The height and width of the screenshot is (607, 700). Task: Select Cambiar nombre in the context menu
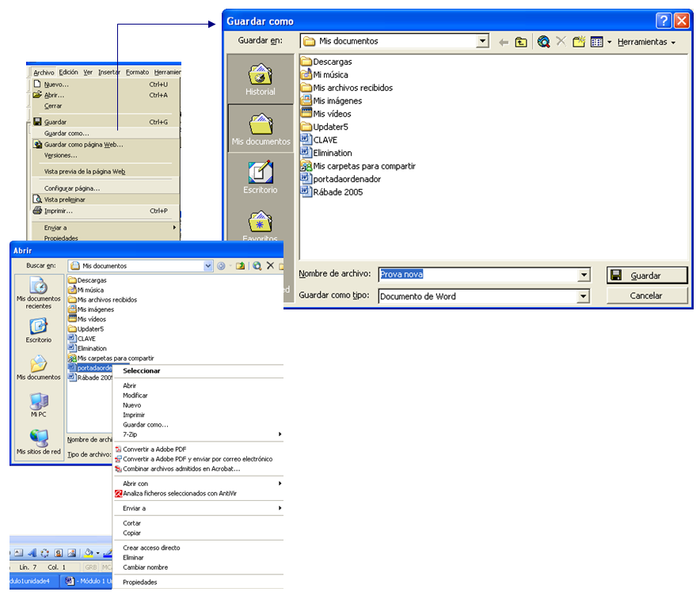coord(145,567)
